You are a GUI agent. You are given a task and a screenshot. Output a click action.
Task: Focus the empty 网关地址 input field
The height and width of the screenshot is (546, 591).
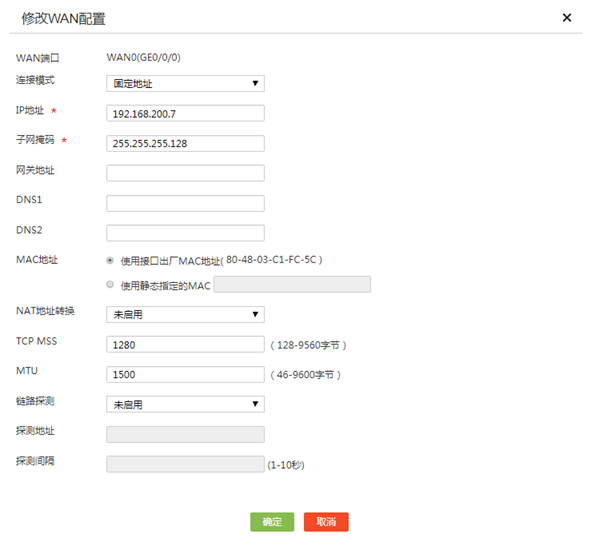185,173
